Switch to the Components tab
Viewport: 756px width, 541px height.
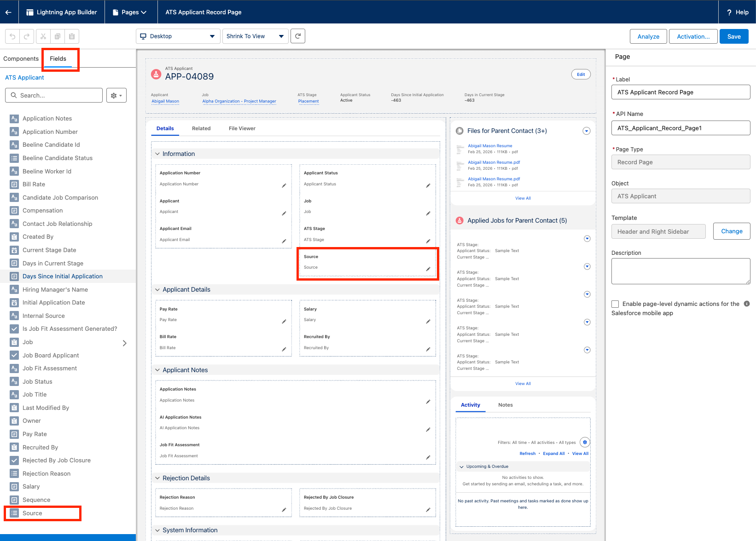[21, 58]
